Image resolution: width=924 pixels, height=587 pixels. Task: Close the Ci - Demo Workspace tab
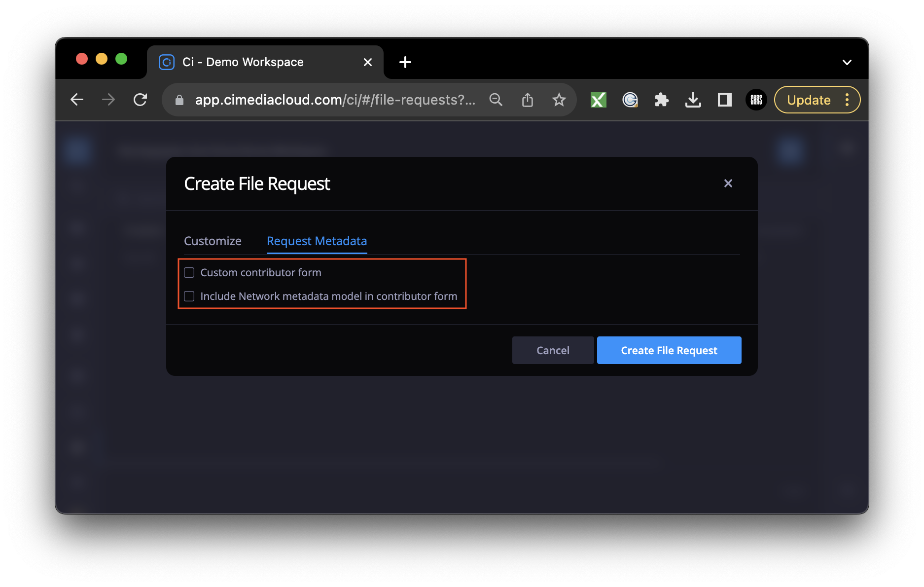(367, 62)
